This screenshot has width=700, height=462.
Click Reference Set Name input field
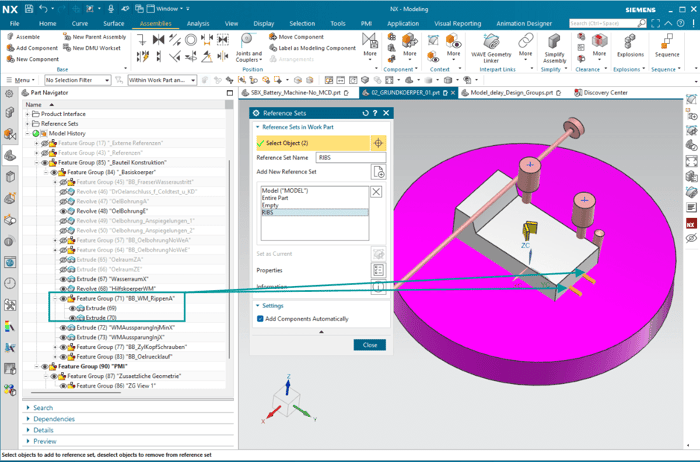[x=351, y=158]
